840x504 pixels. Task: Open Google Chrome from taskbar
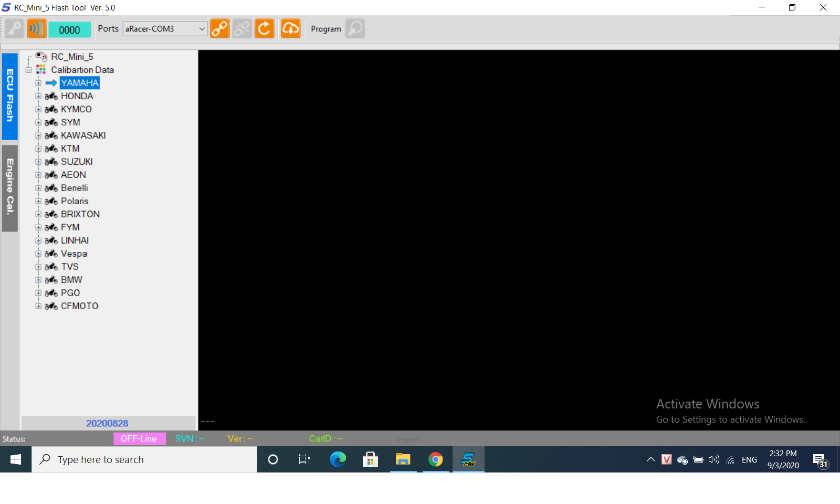click(436, 459)
